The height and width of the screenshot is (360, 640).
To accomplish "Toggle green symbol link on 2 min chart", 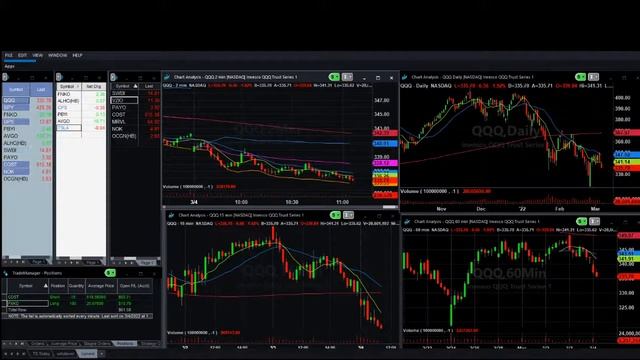I will coord(334,77).
